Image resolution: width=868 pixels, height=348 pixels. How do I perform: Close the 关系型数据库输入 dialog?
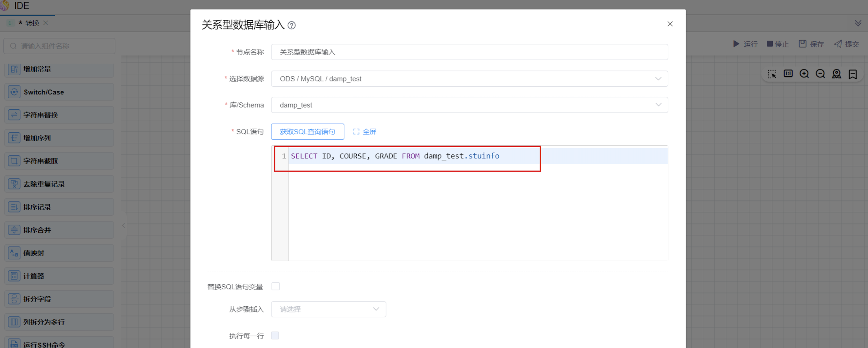click(x=670, y=24)
